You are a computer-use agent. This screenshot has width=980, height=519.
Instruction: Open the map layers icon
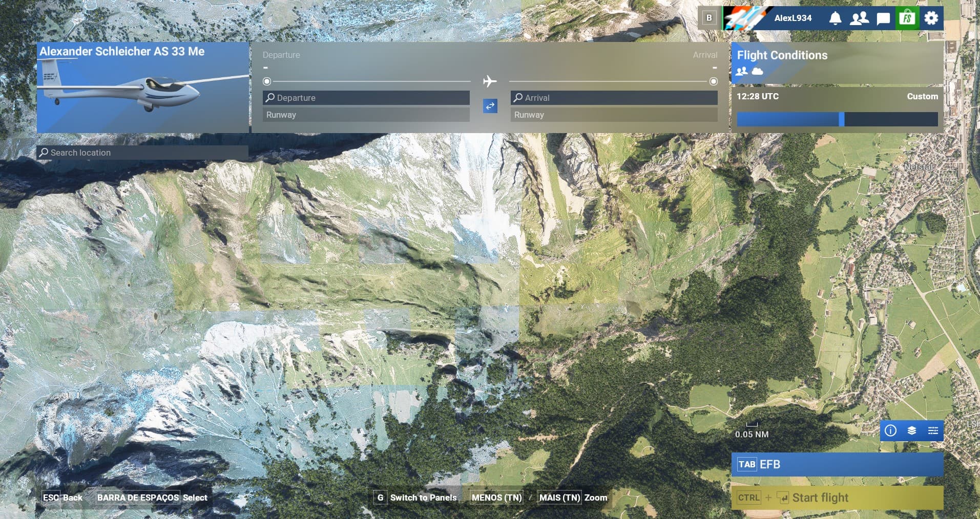tap(912, 430)
